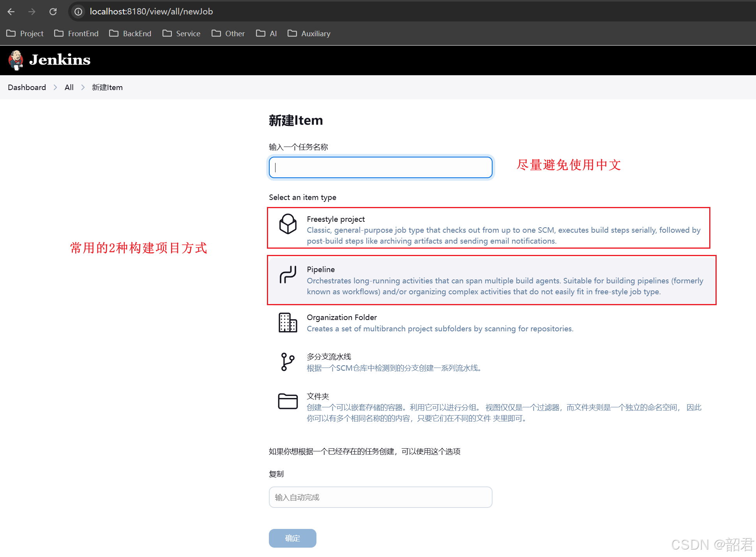Click the 文件夹 folder icon
756x557 pixels.
tap(288, 401)
